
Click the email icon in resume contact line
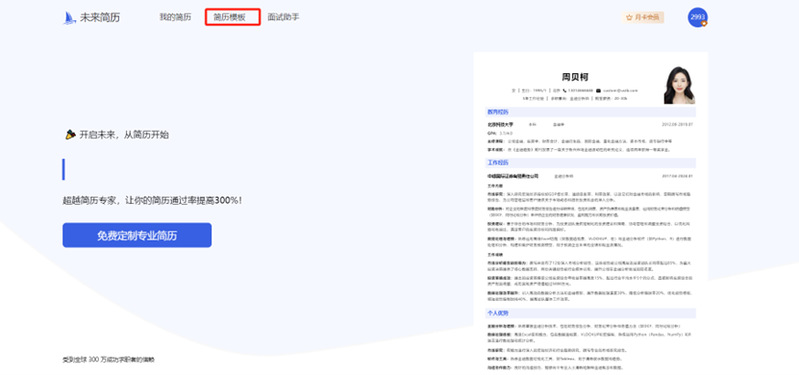(598, 90)
